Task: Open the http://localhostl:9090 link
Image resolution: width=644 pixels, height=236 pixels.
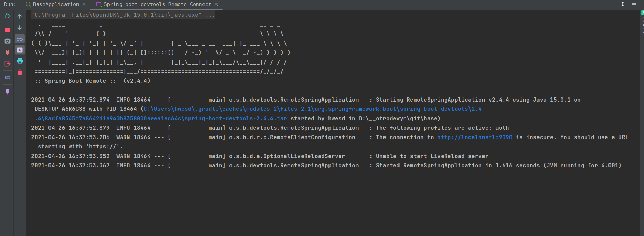Action: tap(475, 137)
